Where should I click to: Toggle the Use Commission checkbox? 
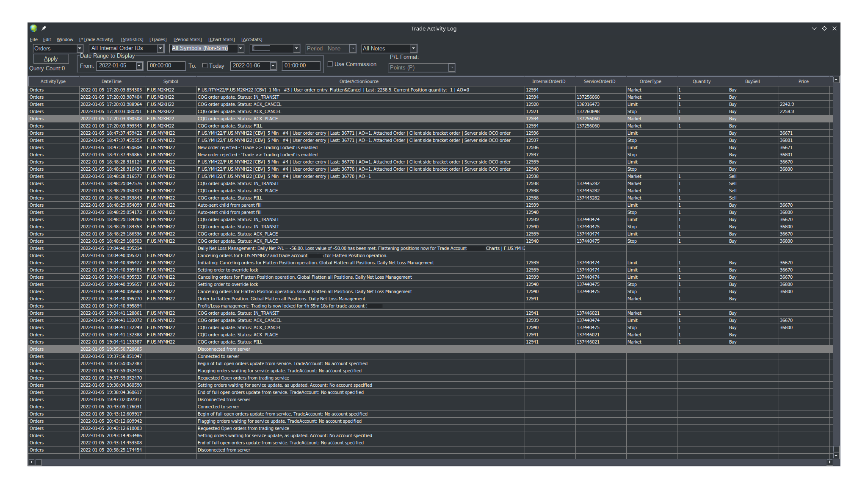[x=330, y=64]
